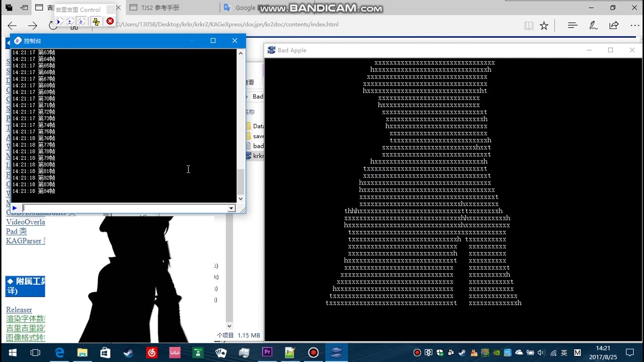Open the Releaser link
This screenshot has width=644, height=362.
click(19, 310)
